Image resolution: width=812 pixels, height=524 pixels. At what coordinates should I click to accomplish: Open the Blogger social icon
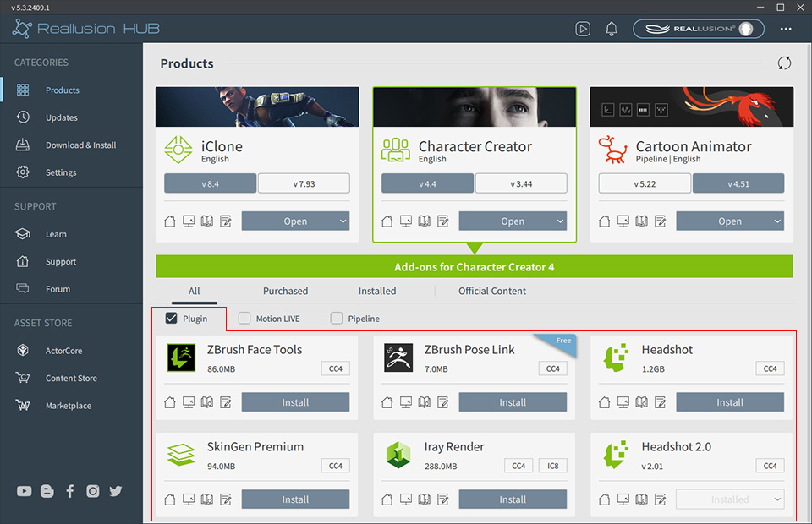click(x=47, y=491)
